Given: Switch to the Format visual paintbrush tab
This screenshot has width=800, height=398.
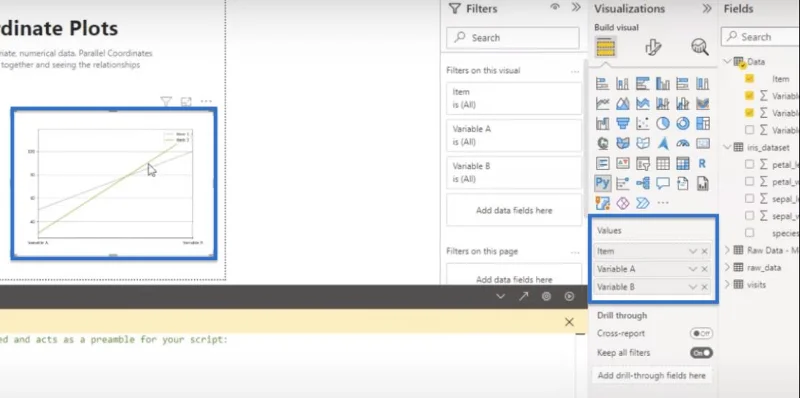Looking at the screenshot, I should 653,47.
